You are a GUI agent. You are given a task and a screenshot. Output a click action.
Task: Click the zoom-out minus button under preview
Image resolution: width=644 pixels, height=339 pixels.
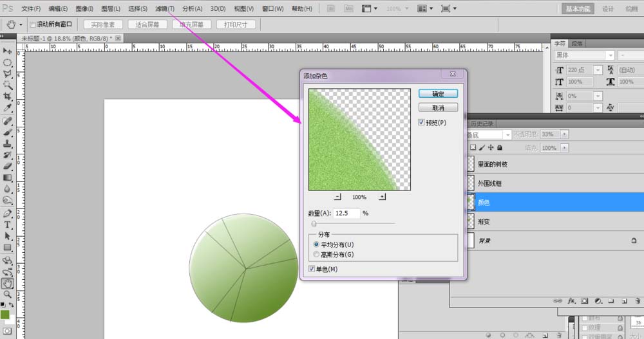[x=337, y=197]
